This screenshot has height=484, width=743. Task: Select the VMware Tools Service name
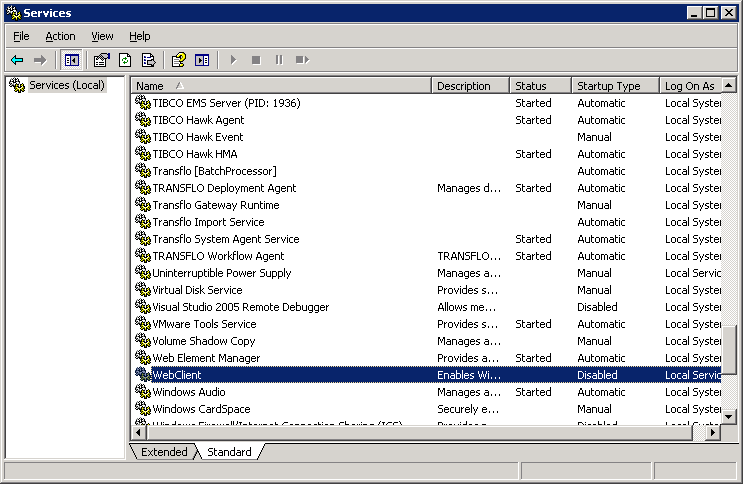[204, 324]
